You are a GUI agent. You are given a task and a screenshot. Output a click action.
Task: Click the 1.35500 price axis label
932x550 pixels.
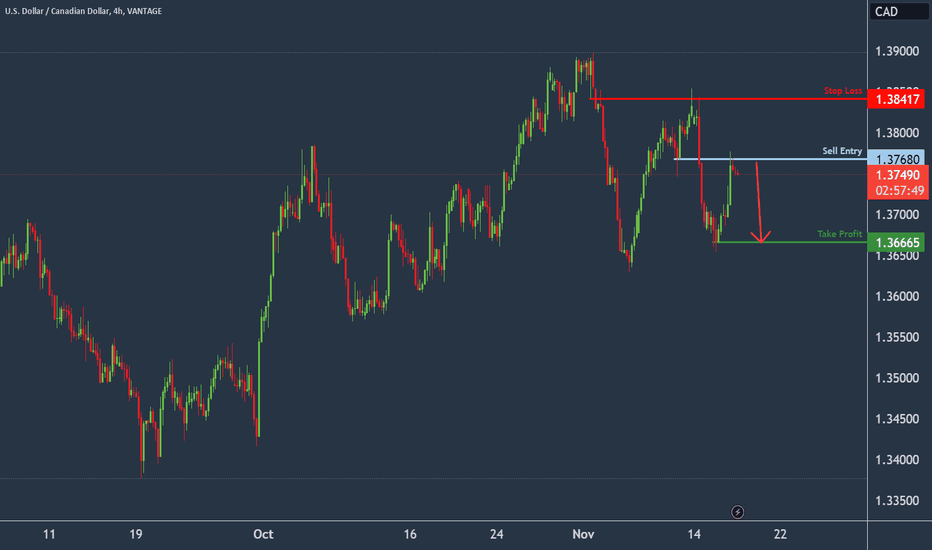[x=897, y=337]
